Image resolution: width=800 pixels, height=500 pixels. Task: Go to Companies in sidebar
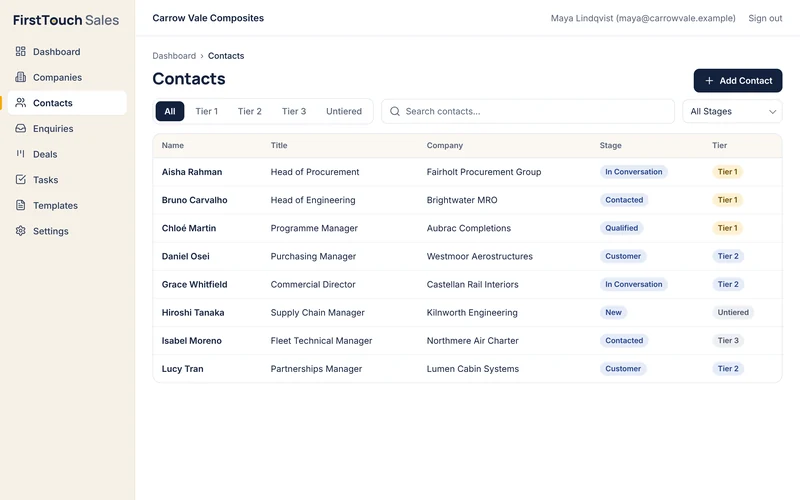click(67, 77)
